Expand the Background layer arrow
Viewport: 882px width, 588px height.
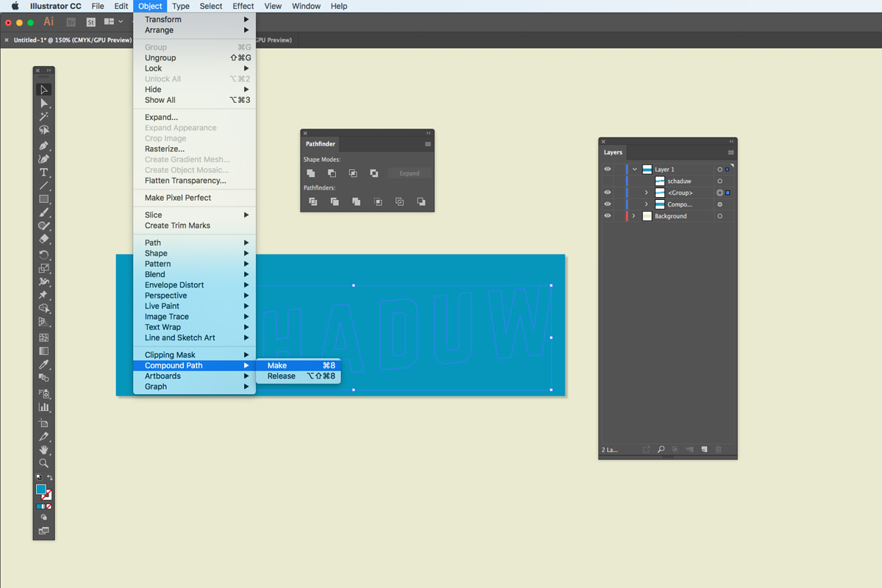click(634, 216)
